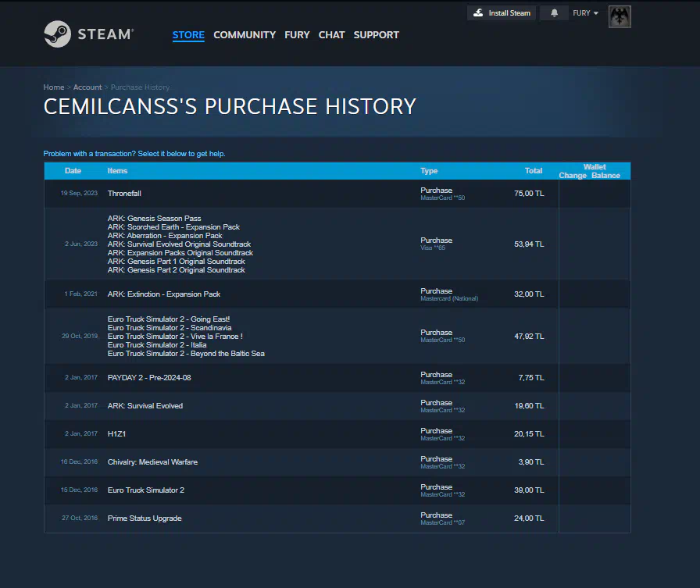
Task: Click the 20,15 TL total
Action: pyautogui.click(x=529, y=434)
